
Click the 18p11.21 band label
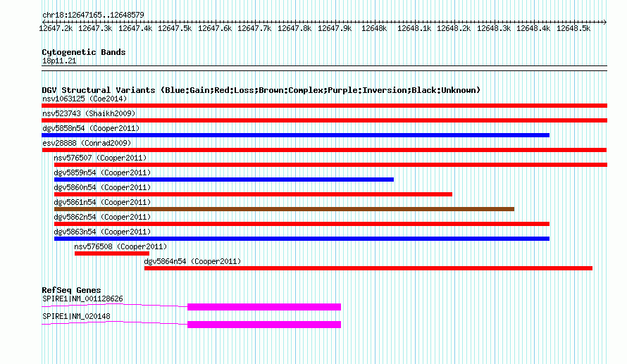pyautogui.click(x=59, y=61)
